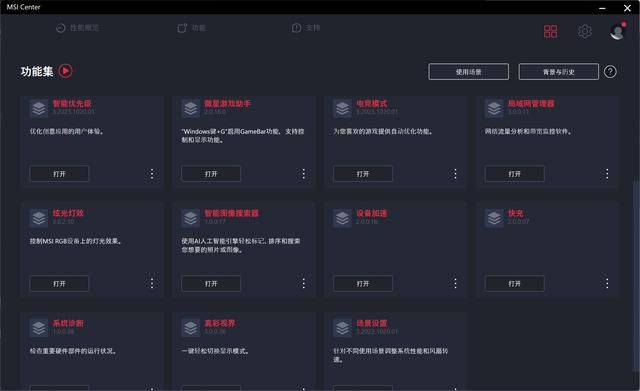Viewport: 640px width, 391px height.
Task: Open three-dot menu on 微星游戏助手 card
Action: pos(304,174)
